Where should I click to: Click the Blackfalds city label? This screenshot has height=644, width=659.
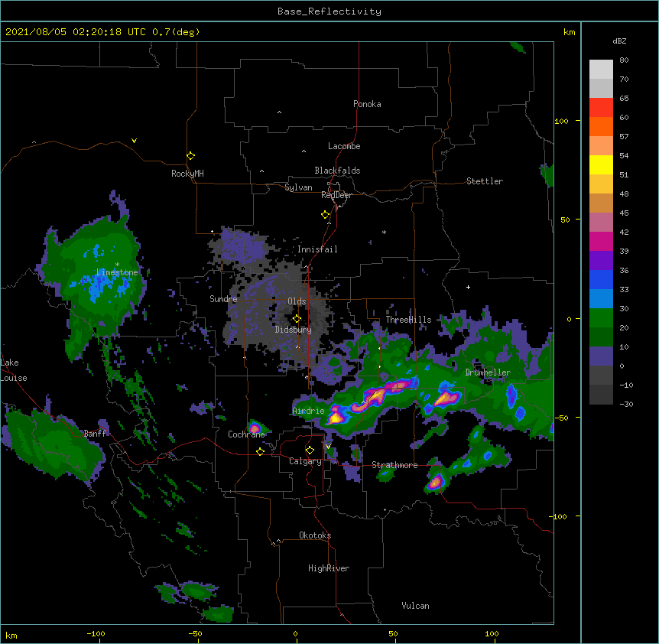click(337, 171)
